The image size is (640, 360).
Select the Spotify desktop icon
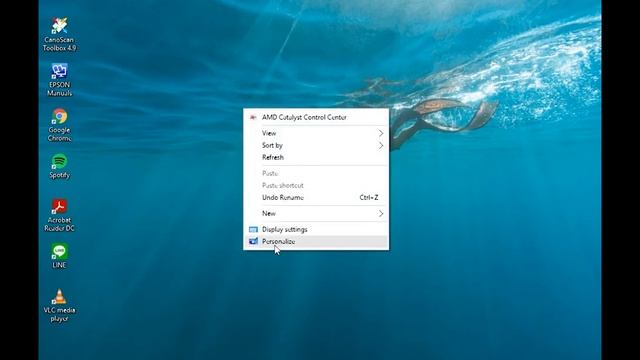tap(59, 166)
